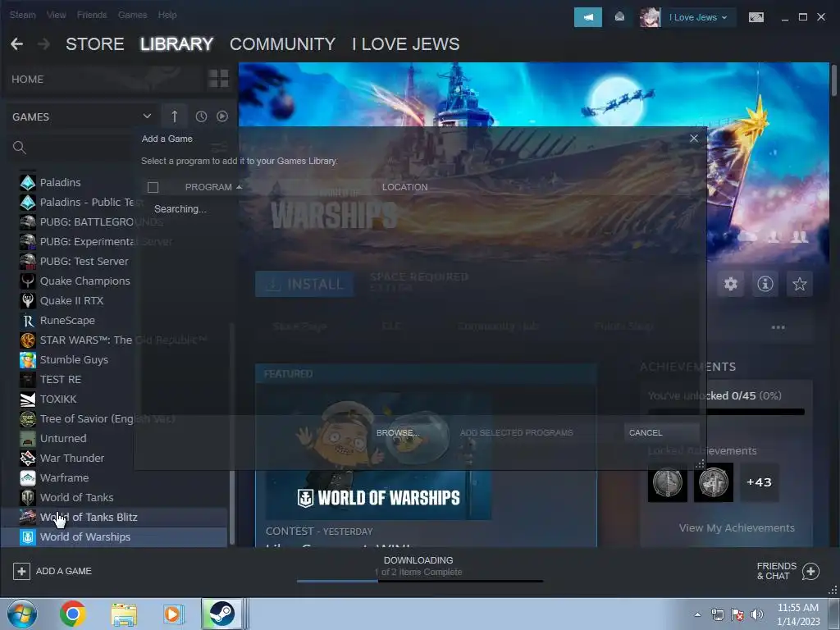840x630 pixels.
Task: Open the Help menu
Action: (167, 15)
